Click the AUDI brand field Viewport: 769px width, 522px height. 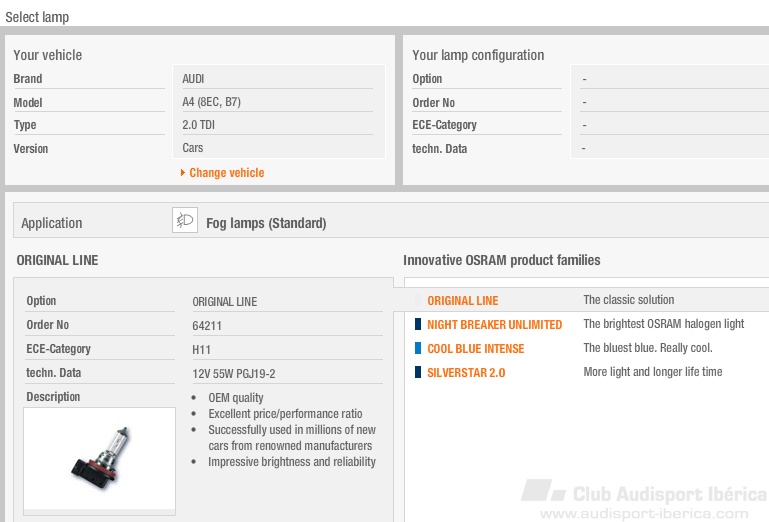pos(278,78)
